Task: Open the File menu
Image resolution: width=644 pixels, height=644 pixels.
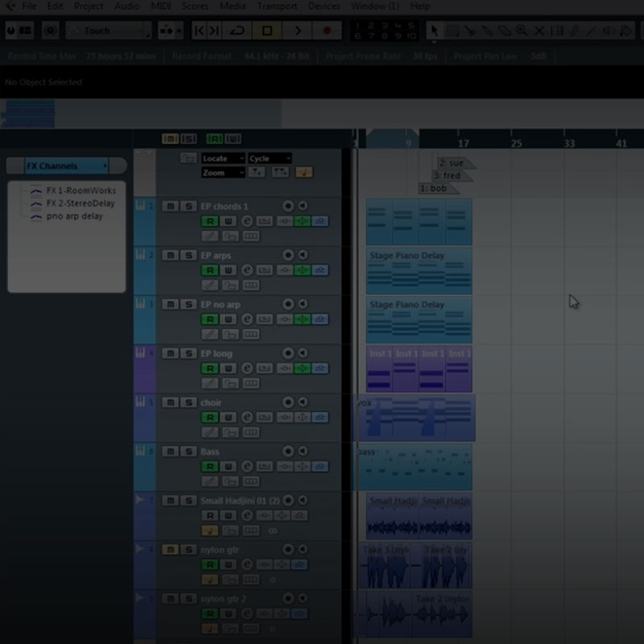Action: pos(29,6)
